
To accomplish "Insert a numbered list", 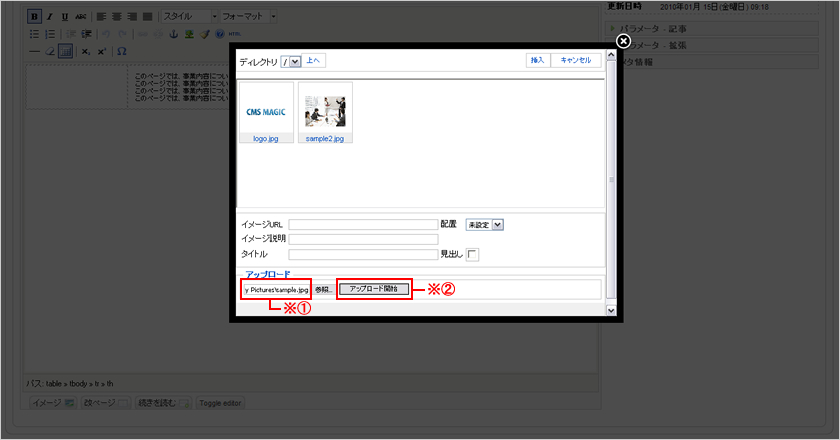I will point(50,34).
